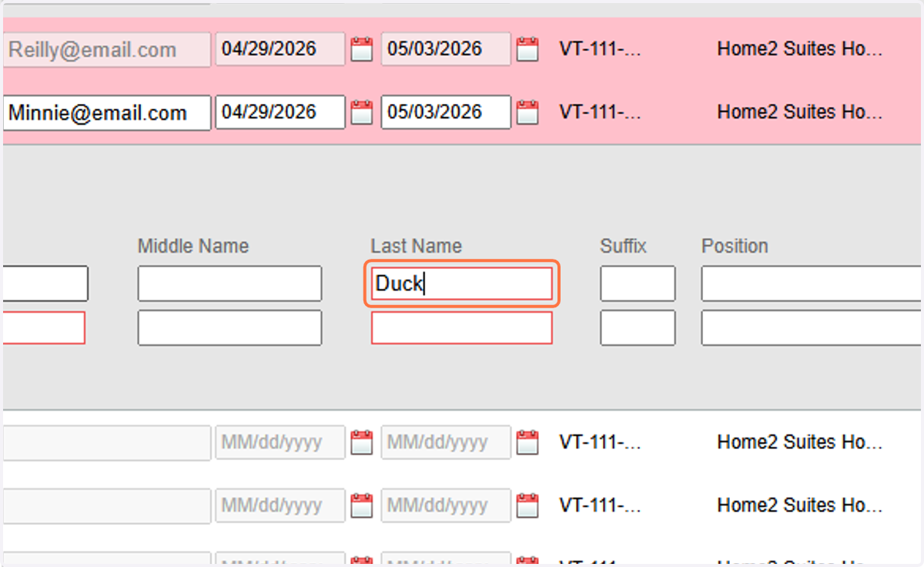Click the Suffix field beside Duck
Viewport: 924px width, 567px height.
pos(638,283)
